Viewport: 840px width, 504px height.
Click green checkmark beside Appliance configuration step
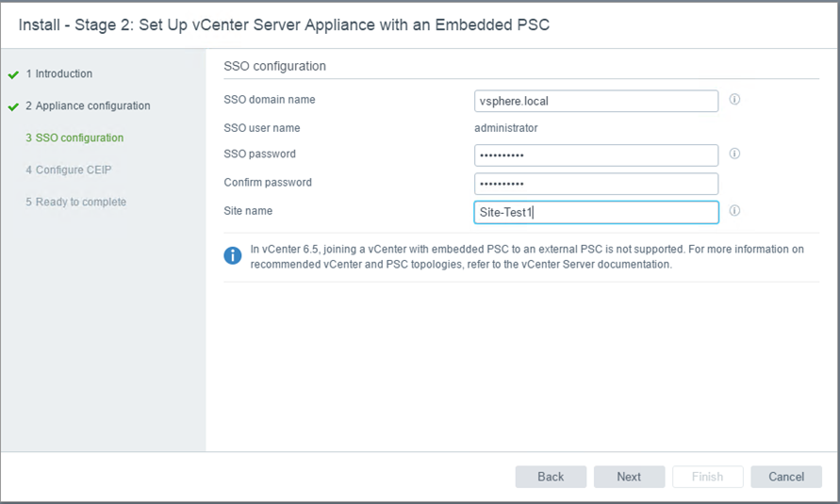coord(13,106)
